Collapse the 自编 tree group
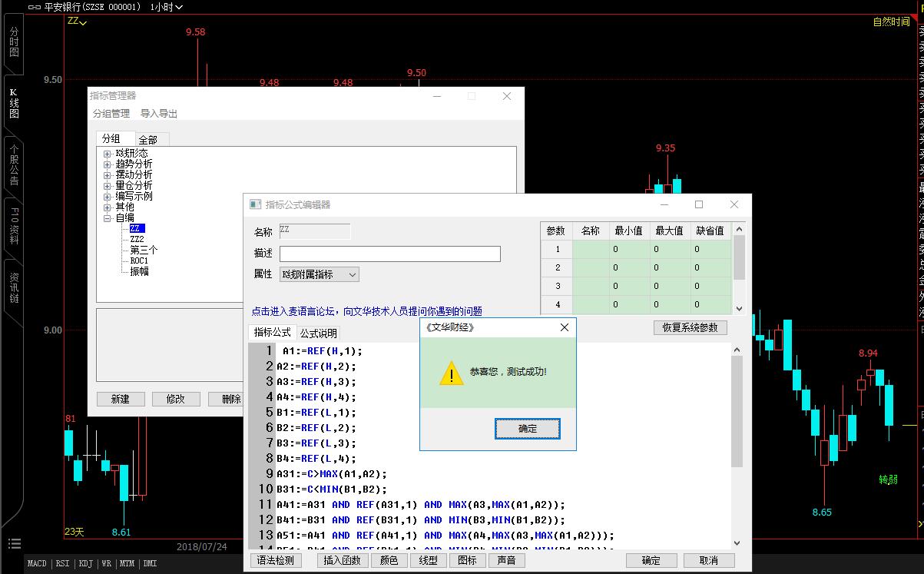 coord(108,218)
